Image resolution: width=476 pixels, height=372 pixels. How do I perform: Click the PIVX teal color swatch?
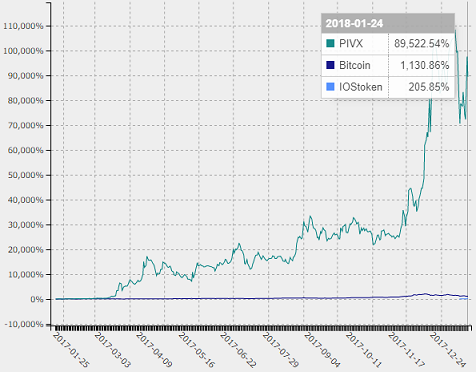330,43
